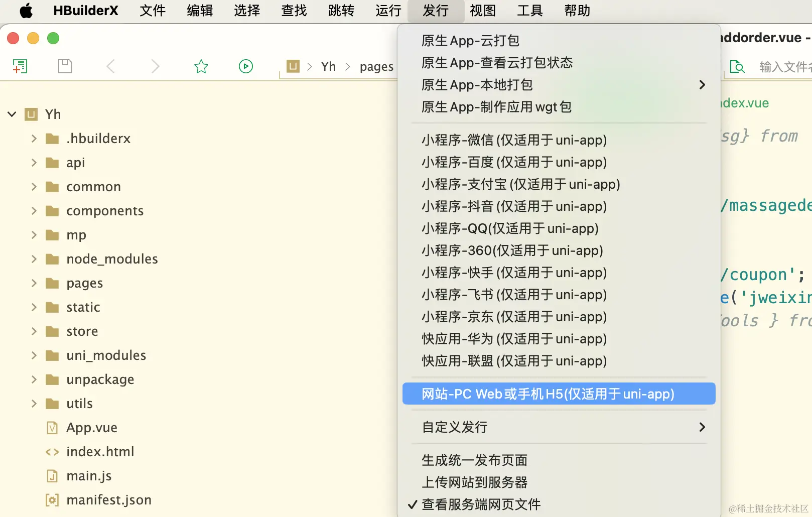Choose 网站-PC Web或手机H5 publish option
Image resolution: width=812 pixels, height=517 pixels.
tap(559, 394)
